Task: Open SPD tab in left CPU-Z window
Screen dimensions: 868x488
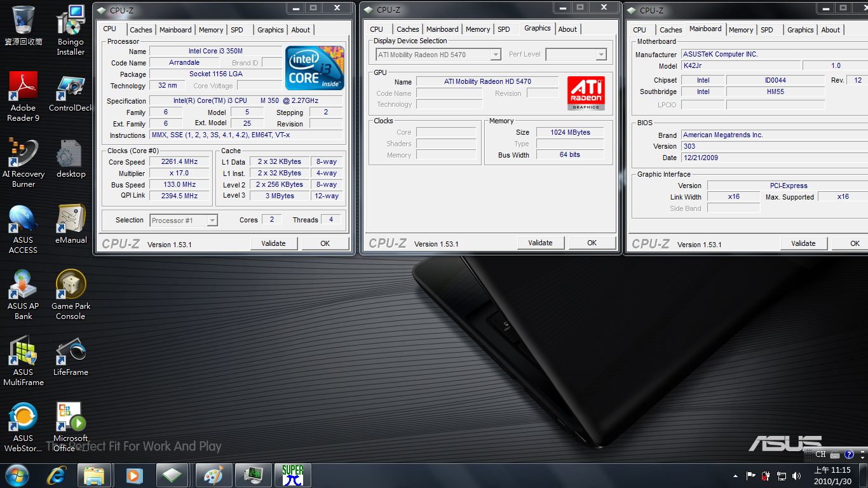Action: (x=237, y=30)
